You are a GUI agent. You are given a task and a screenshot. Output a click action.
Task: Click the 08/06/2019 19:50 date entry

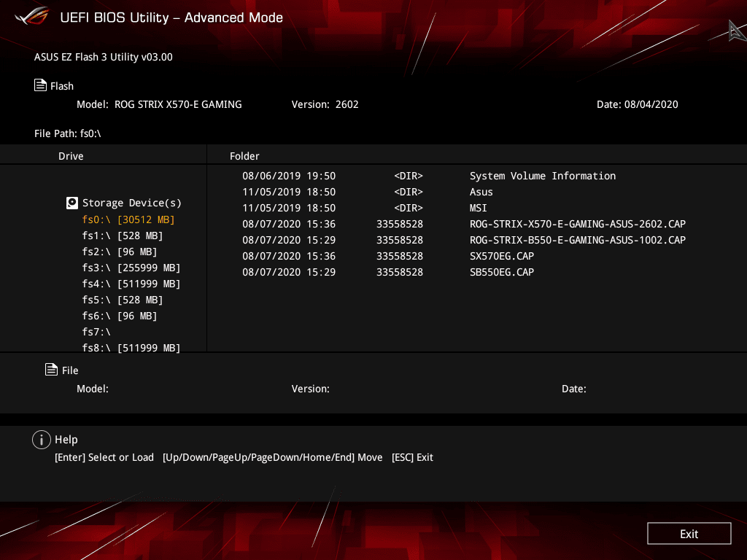(x=289, y=176)
